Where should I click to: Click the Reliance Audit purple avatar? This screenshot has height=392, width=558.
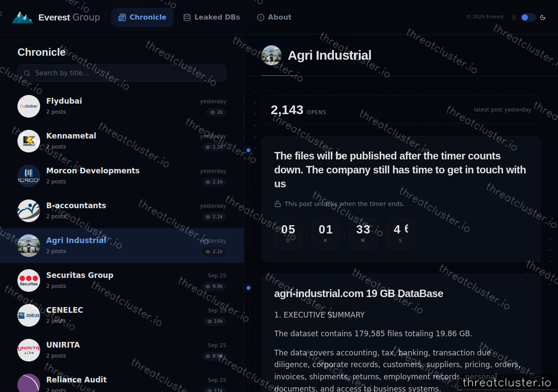coord(29,383)
